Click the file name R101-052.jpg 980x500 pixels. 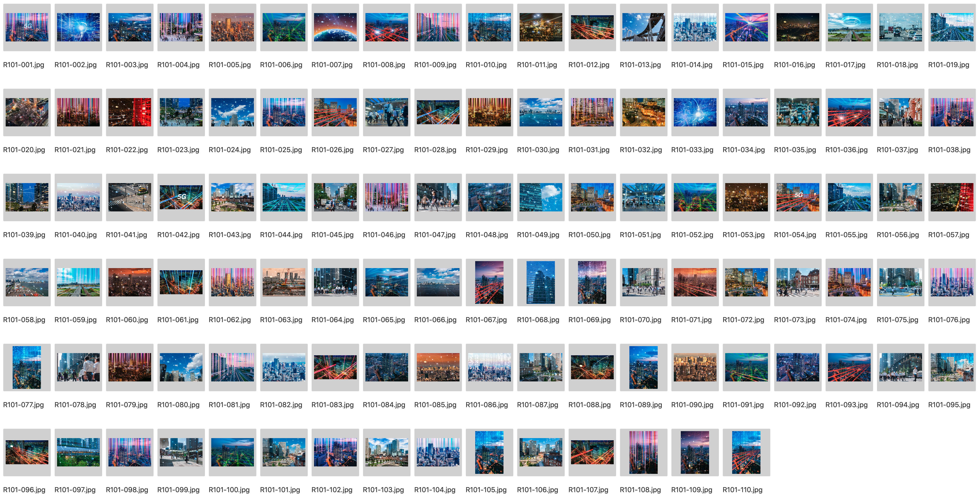point(692,235)
